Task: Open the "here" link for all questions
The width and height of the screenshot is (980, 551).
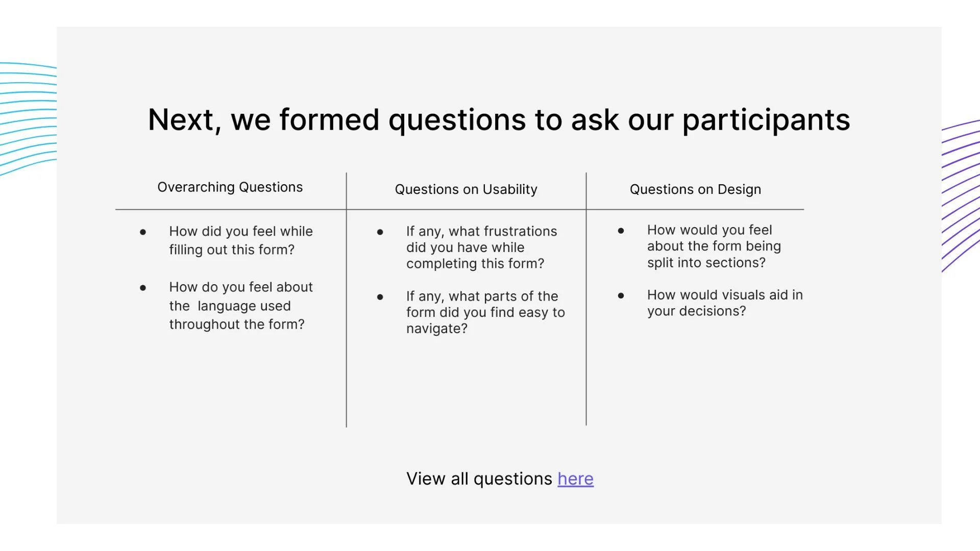Action: pos(575,479)
